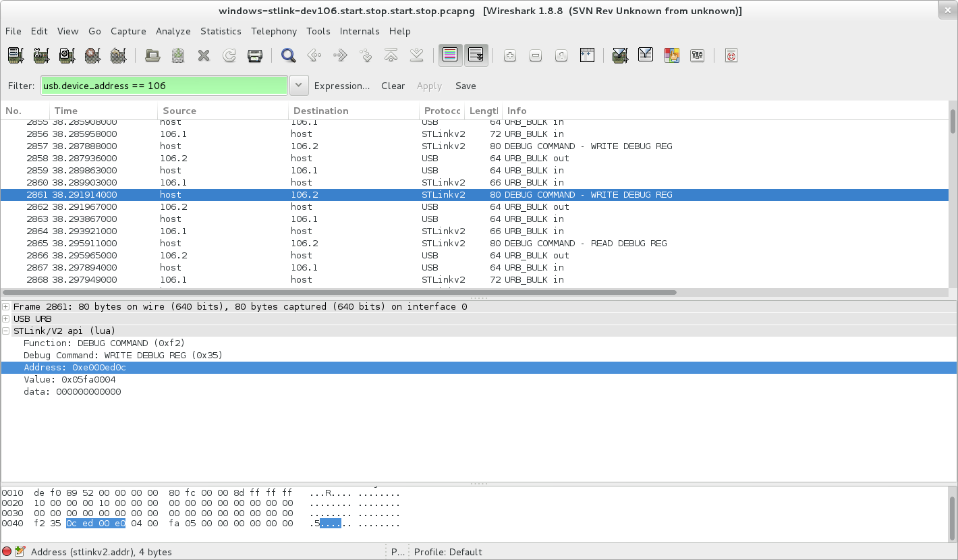958x560 pixels.
Task: Go forward in packet history
Action: click(340, 55)
